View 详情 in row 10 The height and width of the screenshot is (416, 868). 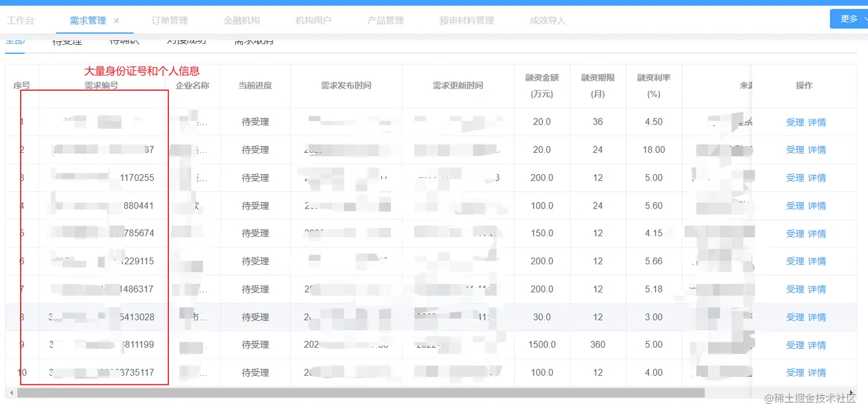817,373
